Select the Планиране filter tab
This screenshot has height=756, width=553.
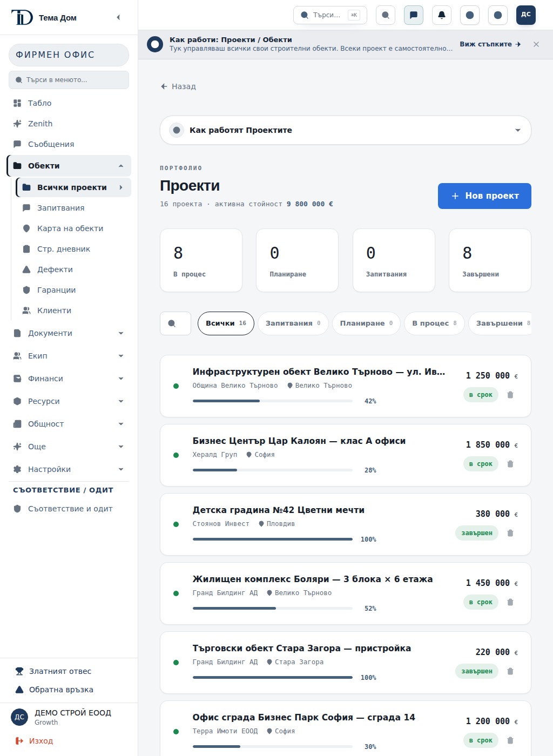point(366,323)
